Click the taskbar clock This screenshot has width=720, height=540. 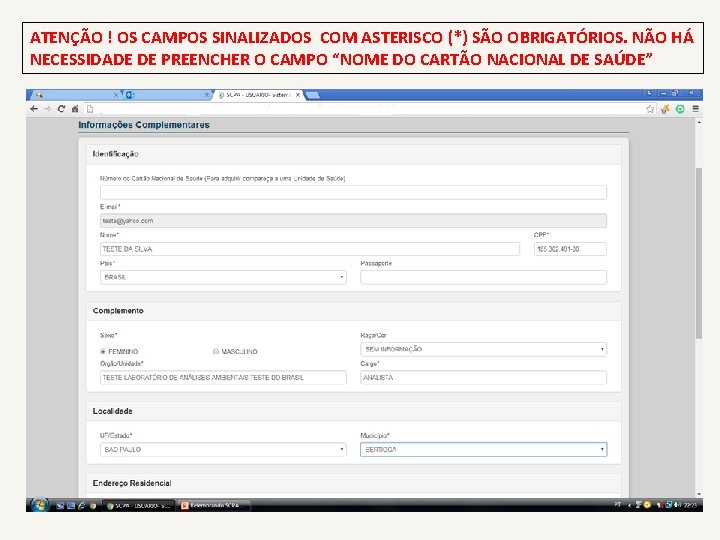[690, 505]
